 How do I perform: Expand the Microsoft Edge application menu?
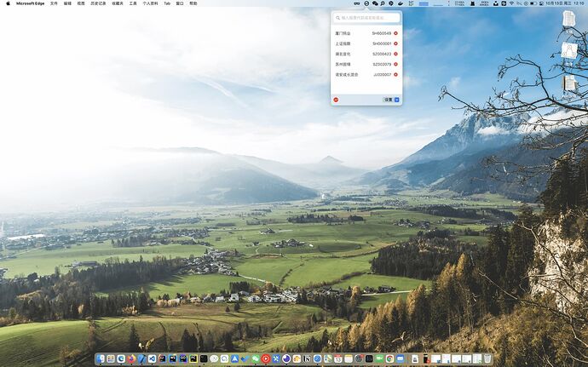(30, 3)
